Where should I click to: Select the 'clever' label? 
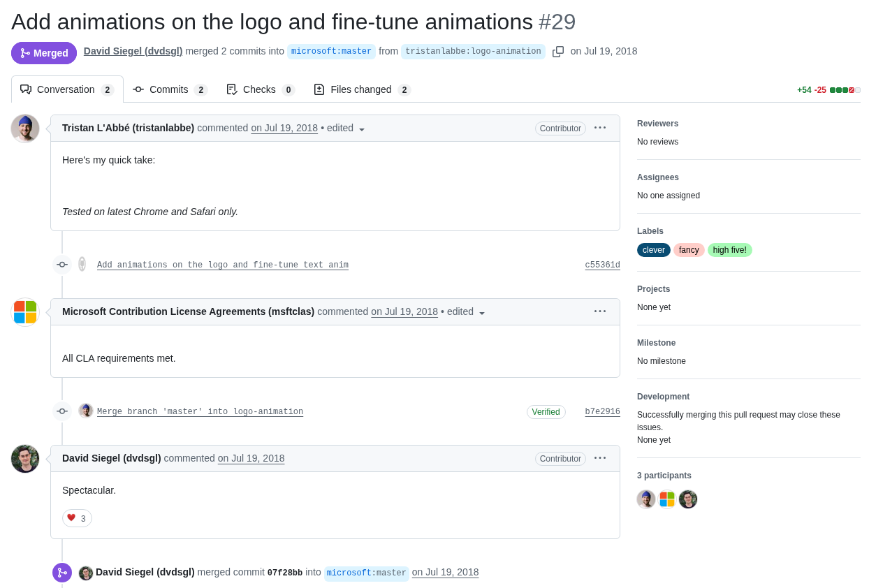[654, 250]
